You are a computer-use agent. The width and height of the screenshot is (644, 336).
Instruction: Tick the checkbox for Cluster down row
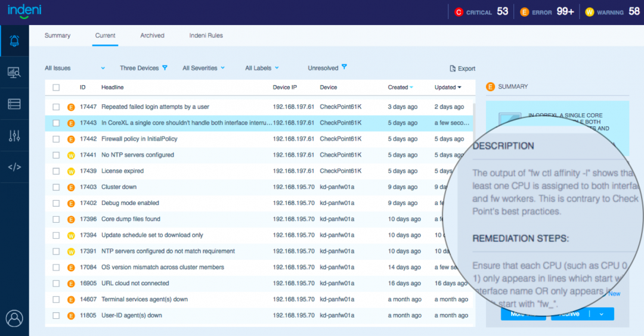[x=56, y=188]
